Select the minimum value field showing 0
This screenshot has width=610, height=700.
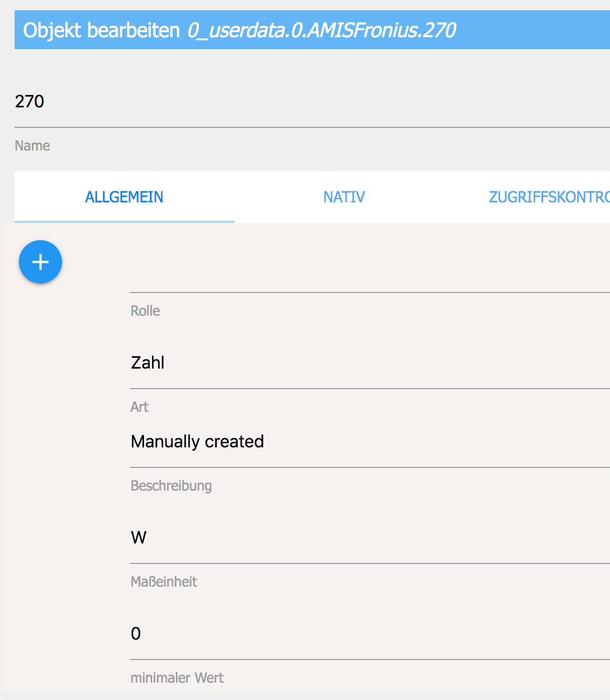(369, 634)
